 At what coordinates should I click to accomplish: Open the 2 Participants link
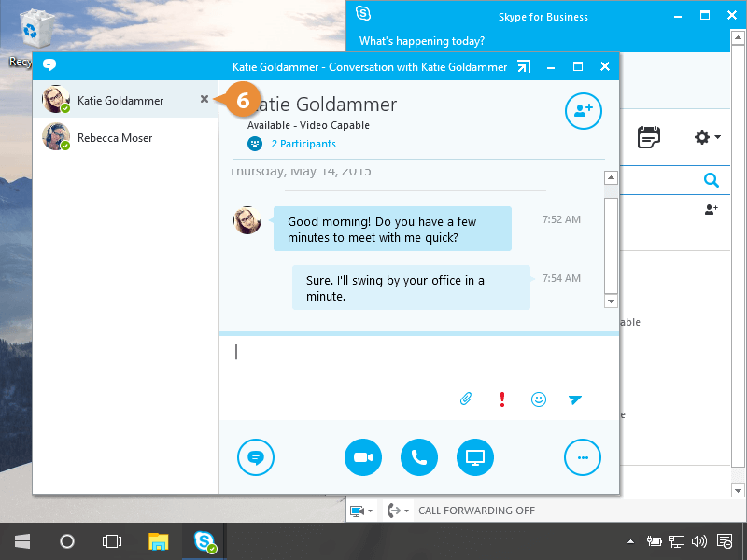coord(303,144)
